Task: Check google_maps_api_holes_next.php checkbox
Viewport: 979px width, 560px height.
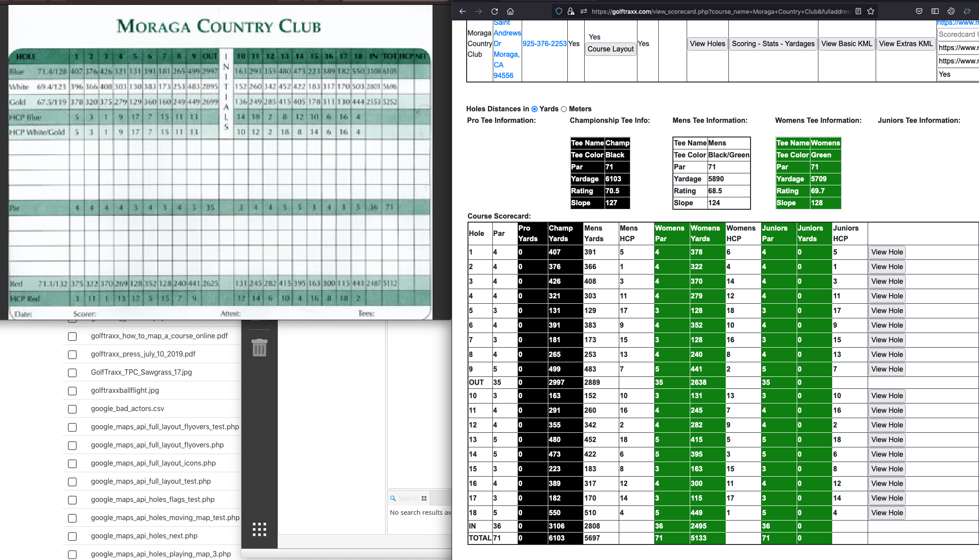Action: click(x=72, y=537)
